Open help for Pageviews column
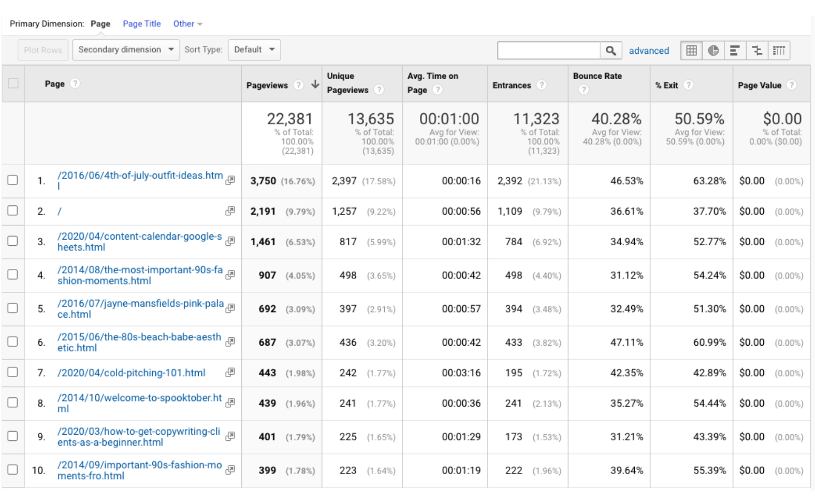The width and height of the screenshot is (815, 504). (298, 85)
